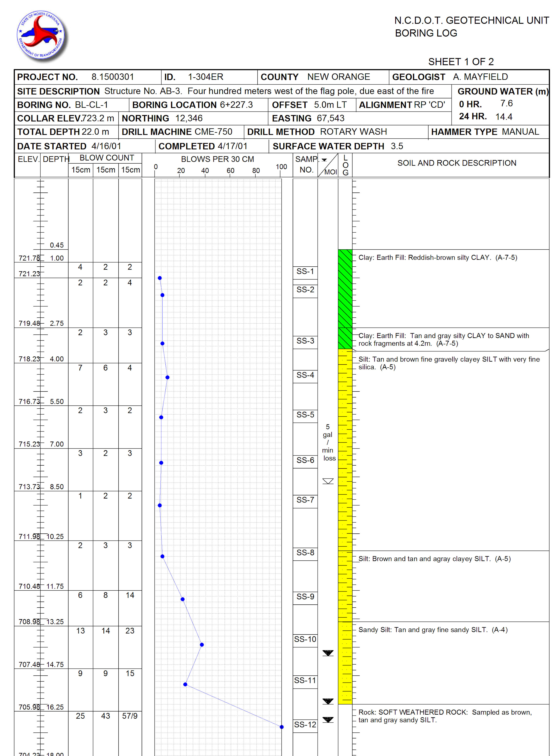Click the blue data point at 100 blows
Image resolution: width=556 pixels, height=756 pixels.
point(281,727)
